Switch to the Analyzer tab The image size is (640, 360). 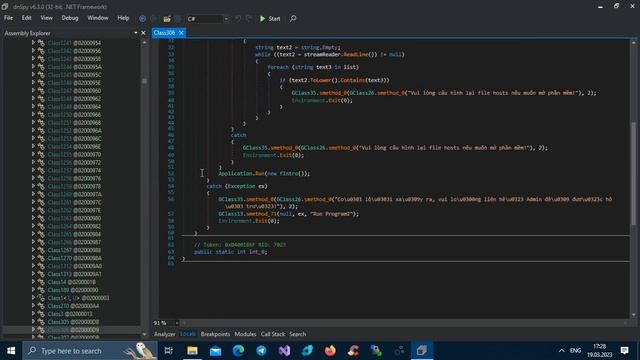164,334
